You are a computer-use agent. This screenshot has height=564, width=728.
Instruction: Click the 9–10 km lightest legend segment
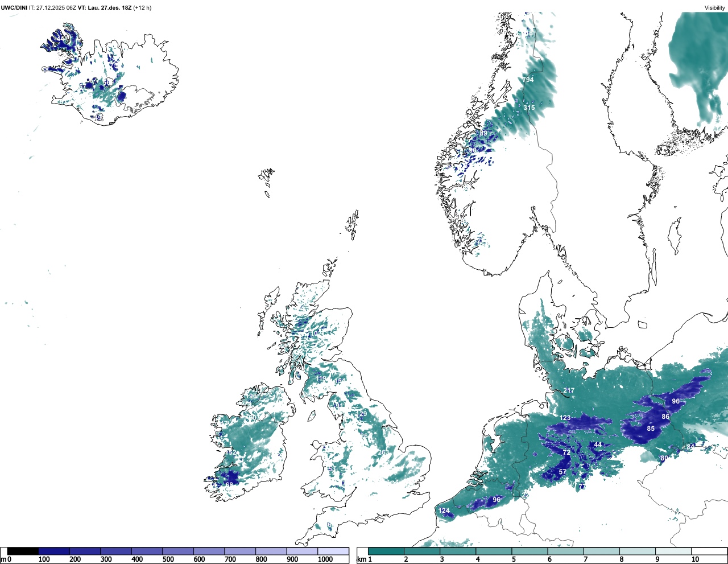click(673, 551)
